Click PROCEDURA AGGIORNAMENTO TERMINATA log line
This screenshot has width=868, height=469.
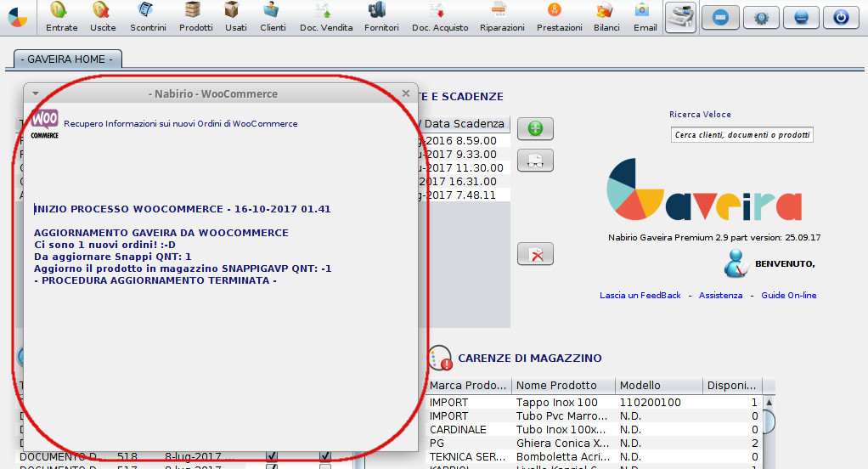[155, 280]
